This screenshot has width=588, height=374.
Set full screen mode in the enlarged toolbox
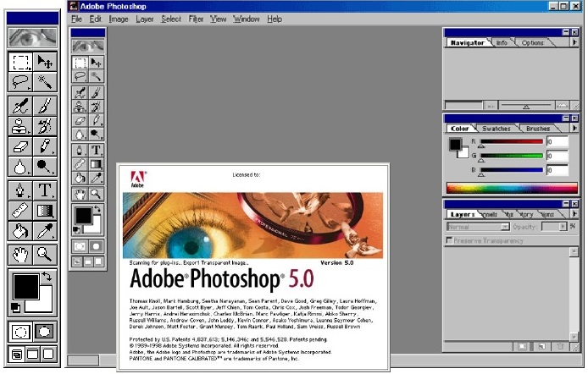(48, 354)
